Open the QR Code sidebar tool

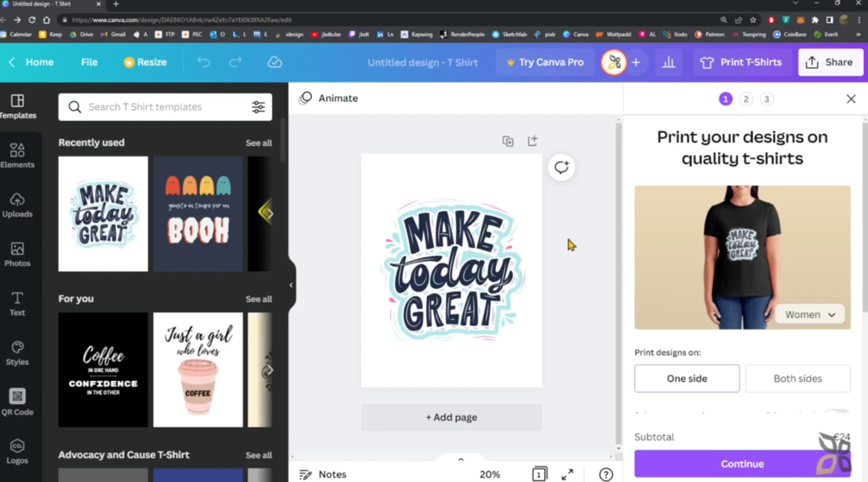(x=18, y=402)
